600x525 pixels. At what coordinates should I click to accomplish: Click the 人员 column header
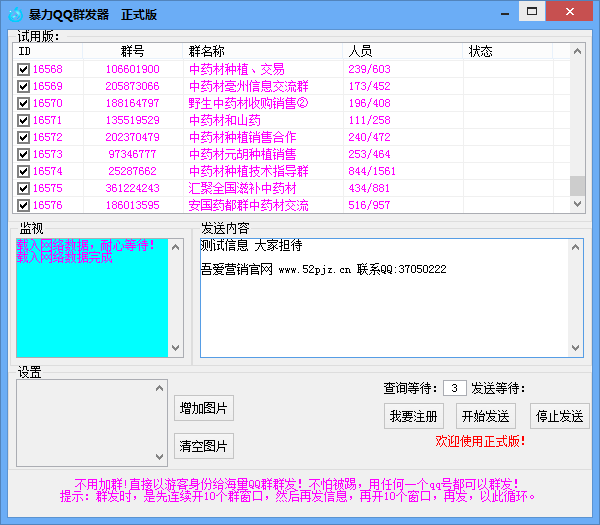click(360, 51)
